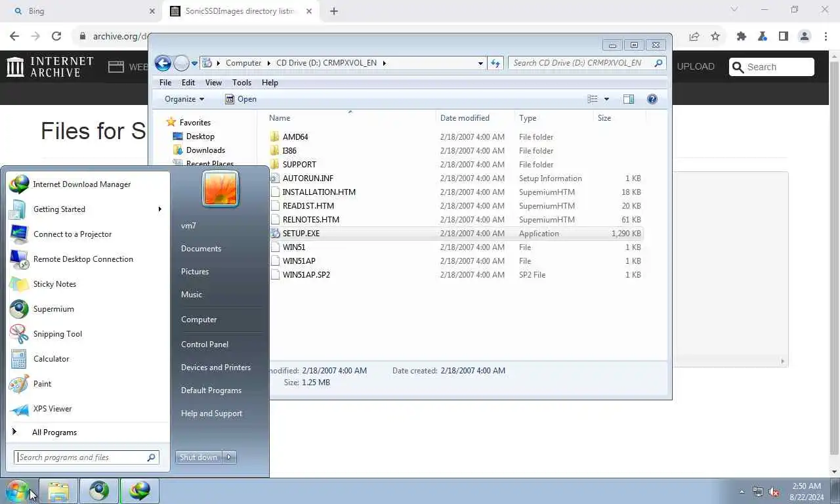Screen dimensions: 840x504
Task: Toggle browser side panel
Action: (784, 37)
